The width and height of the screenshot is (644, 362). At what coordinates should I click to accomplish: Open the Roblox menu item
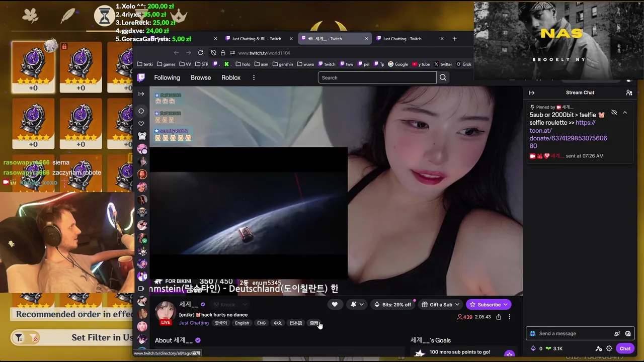[x=231, y=77]
